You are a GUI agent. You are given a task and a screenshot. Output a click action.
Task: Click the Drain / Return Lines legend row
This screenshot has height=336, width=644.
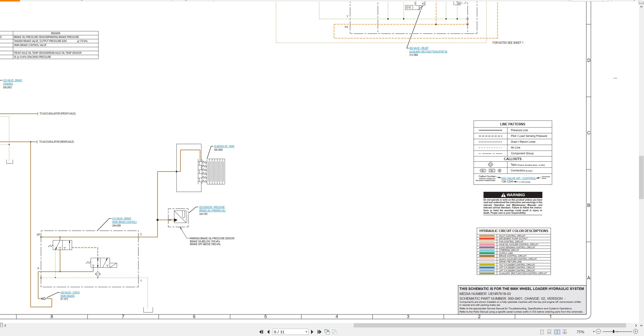[x=513, y=142]
